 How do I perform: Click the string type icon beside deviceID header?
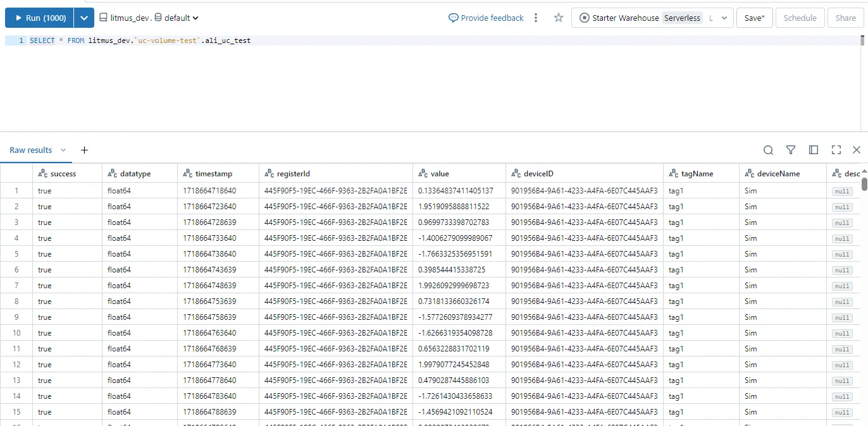tap(516, 174)
